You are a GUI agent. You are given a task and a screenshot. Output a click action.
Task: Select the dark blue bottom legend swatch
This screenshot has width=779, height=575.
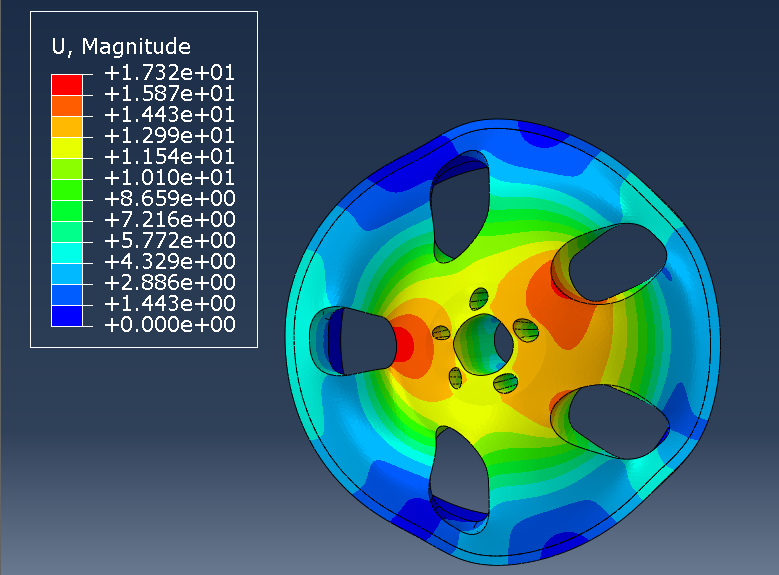(x=67, y=316)
